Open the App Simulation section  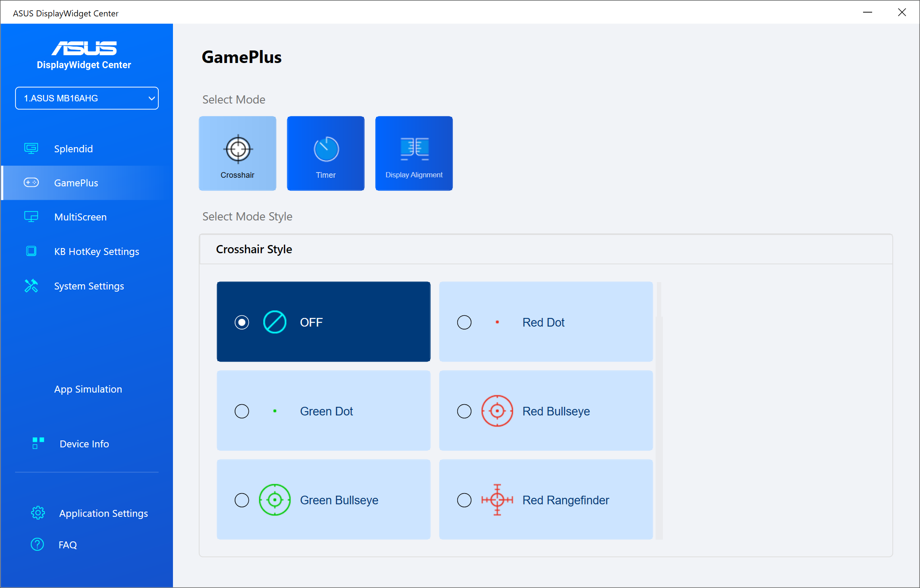pos(88,389)
